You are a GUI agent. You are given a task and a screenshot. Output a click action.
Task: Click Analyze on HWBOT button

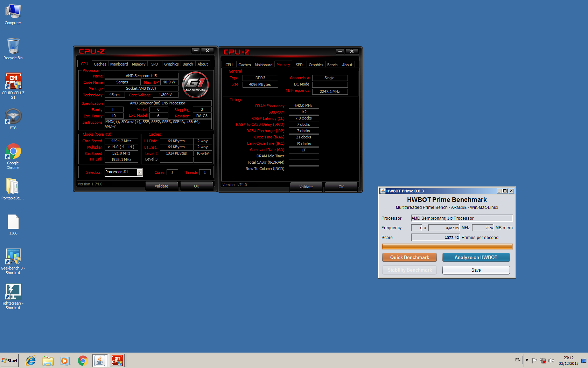[476, 257]
